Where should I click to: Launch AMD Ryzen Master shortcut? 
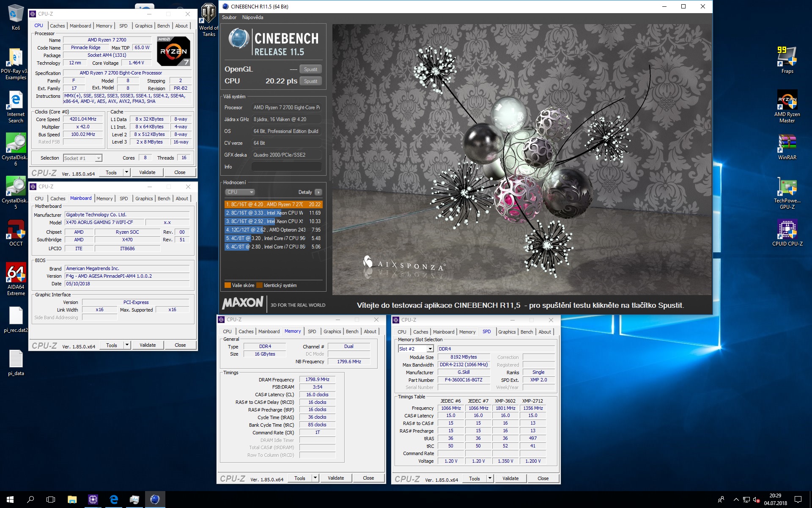tap(787, 107)
